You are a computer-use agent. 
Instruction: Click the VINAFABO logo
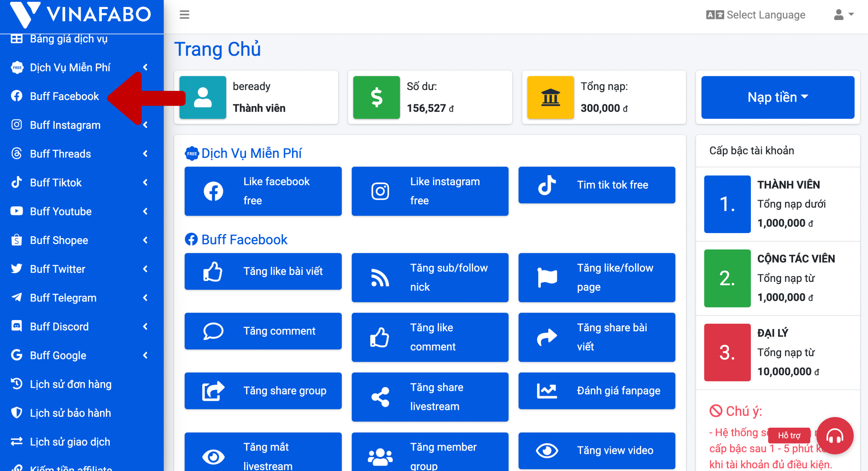[x=81, y=14]
